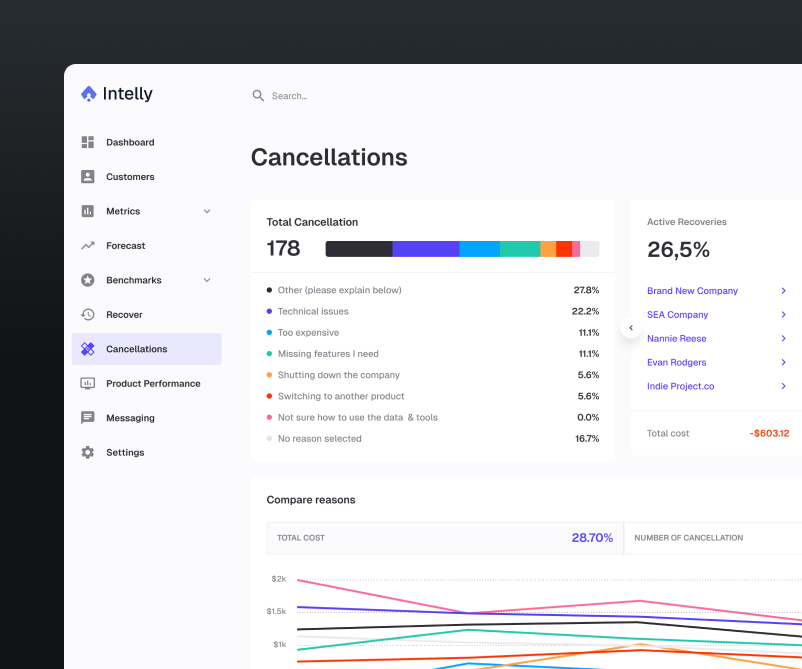Open the Indie Project.co link
This screenshot has width=802, height=669.
tap(680, 386)
